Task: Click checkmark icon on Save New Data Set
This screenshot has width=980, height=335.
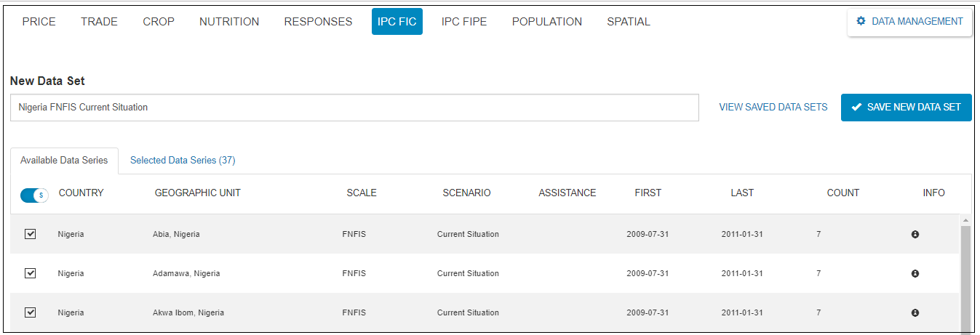Action: (856, 107)
